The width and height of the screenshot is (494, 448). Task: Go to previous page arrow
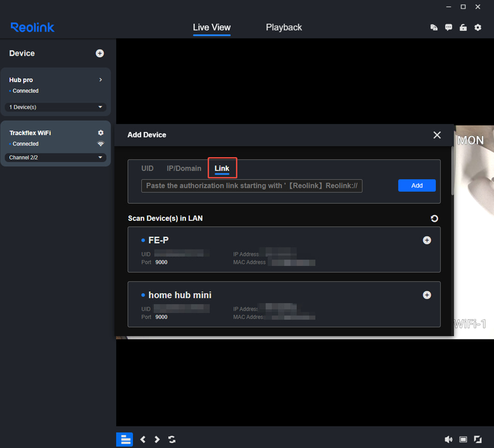[x=143, y=439]
